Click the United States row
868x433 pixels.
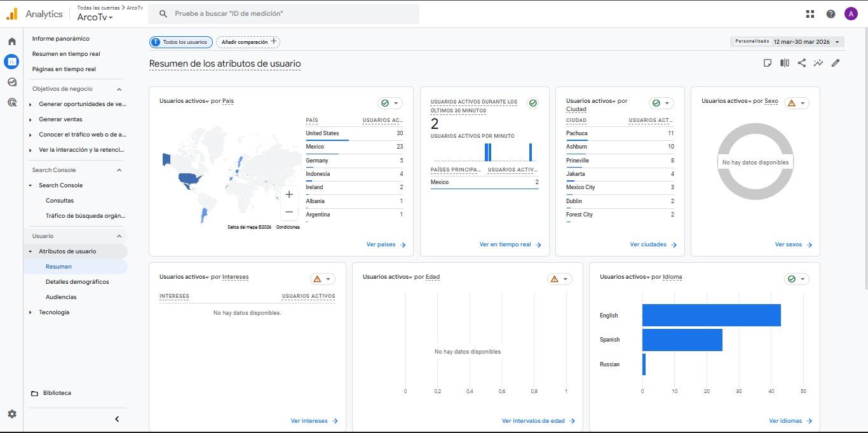(x=354, y=133)
